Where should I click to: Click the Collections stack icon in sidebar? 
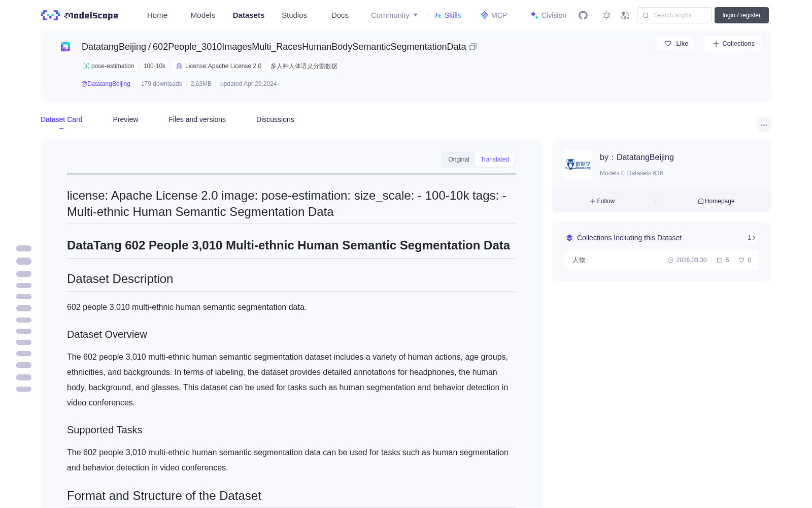point(569,238)
